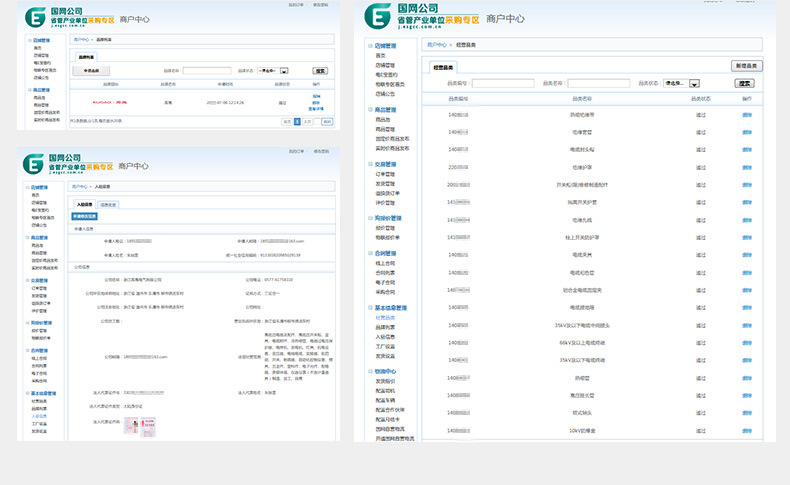Switch to 入驻信息 tab in bottom-left panel
790x485 pixels.
[x=86, y=204]
